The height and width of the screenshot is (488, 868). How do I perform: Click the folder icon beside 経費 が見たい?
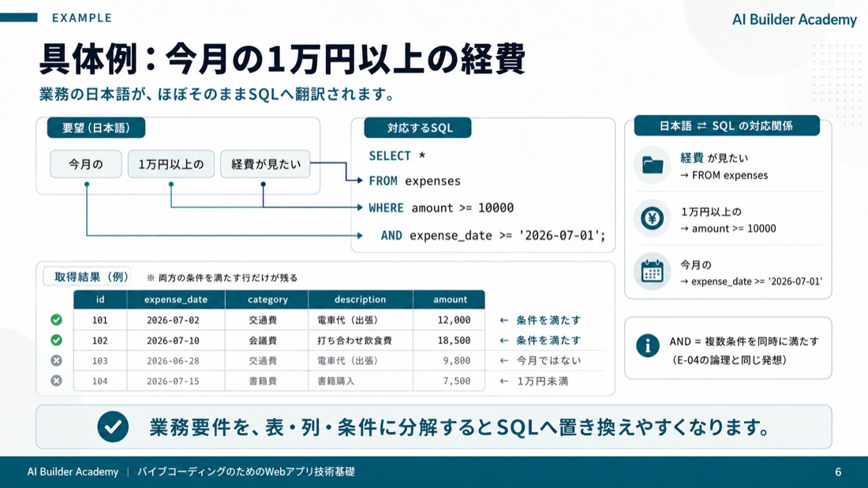point(652,165)
